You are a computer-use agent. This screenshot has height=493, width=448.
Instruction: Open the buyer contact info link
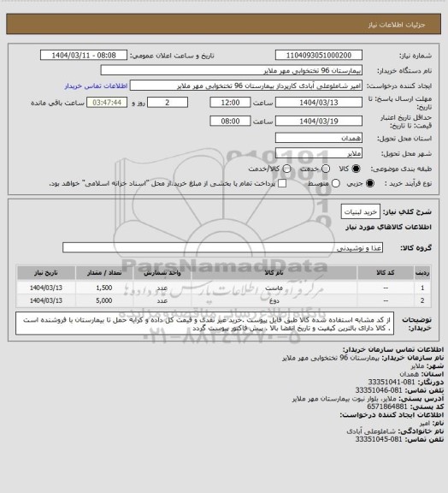coord(96,86)
